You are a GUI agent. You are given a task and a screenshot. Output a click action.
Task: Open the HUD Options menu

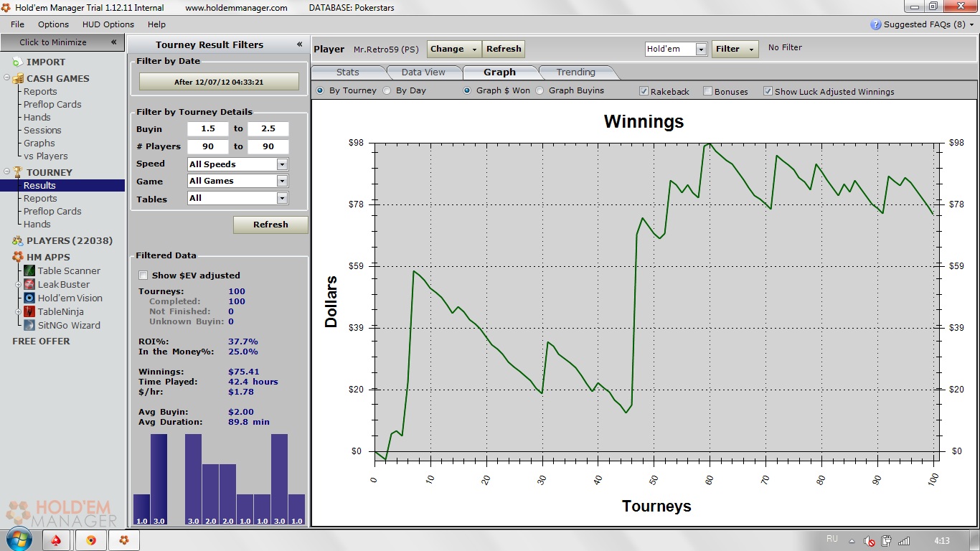tap(108, 24)
